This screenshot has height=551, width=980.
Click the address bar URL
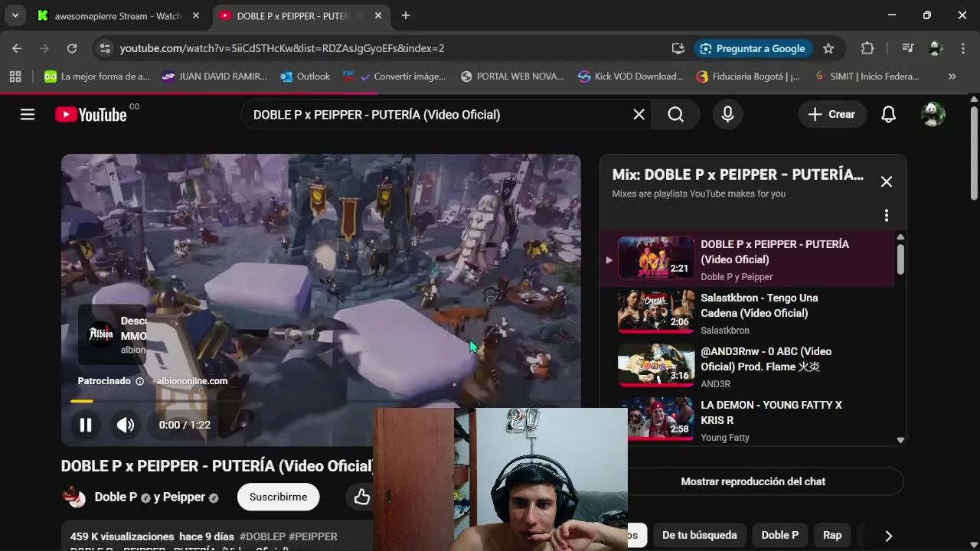pyautogui.click(x=282, y=48)
